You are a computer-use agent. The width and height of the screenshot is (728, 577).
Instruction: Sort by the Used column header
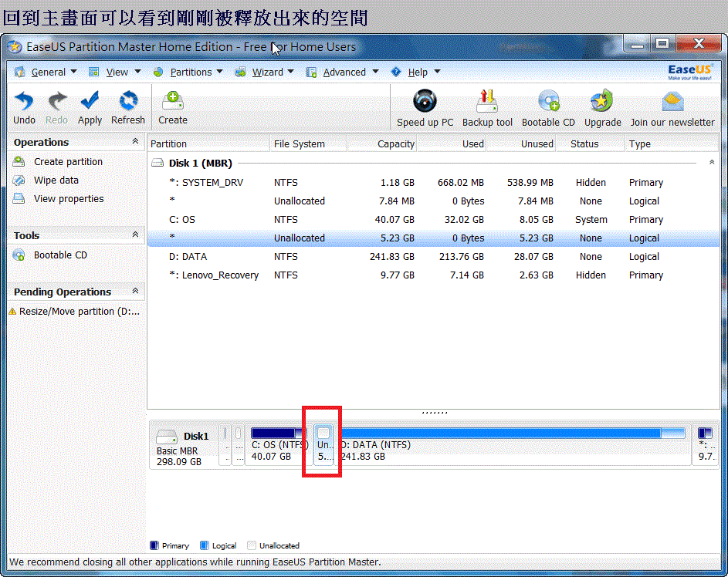[x=452, y=143]
